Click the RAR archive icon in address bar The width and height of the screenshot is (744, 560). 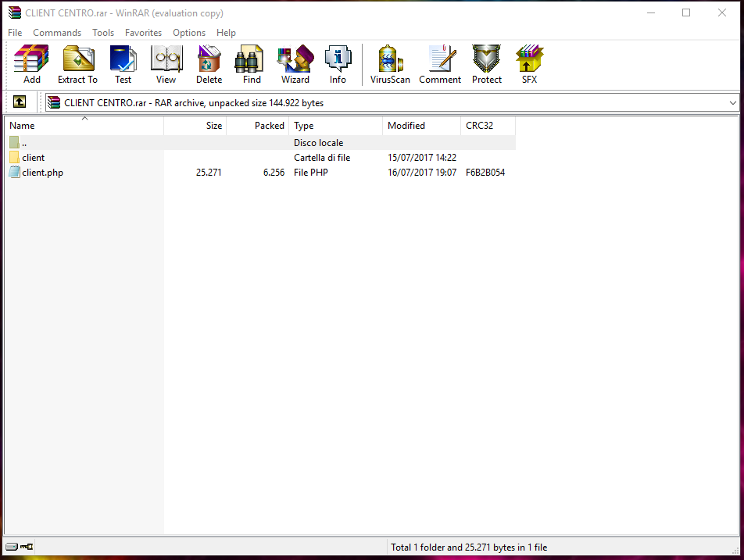(54, 102)
